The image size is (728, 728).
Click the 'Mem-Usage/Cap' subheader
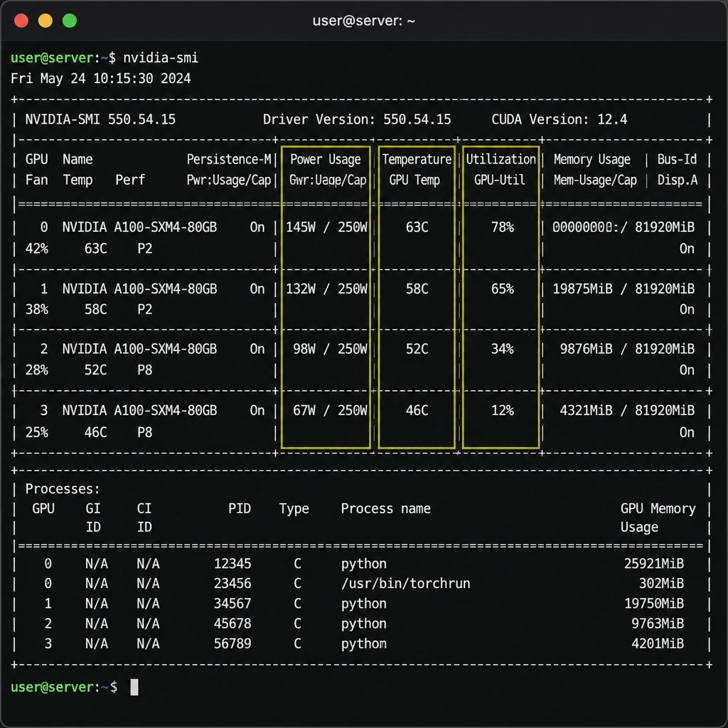pyautogui.click(x=595, y=180)
